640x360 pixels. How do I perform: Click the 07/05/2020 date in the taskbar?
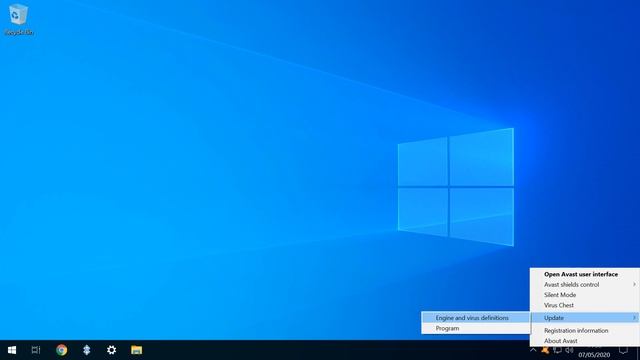click(594, 355)
